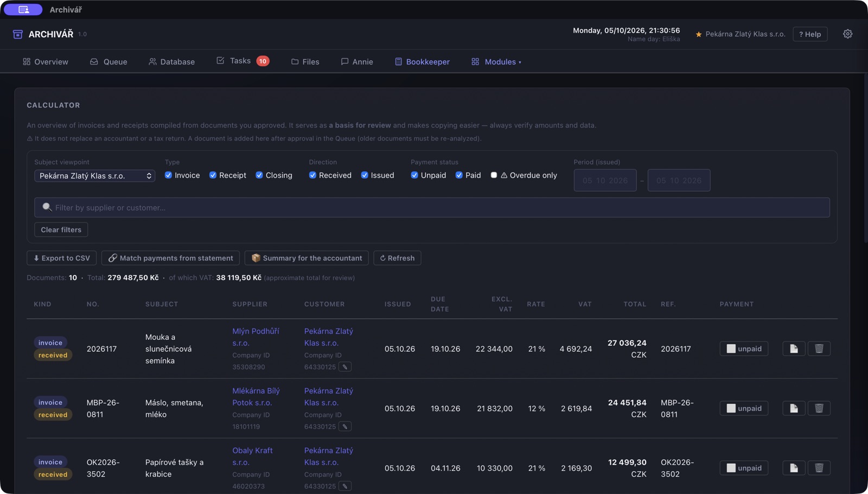Click the subject Máslo, smetana, mléko
Screen dimensions: 868x494
(174, 408)
